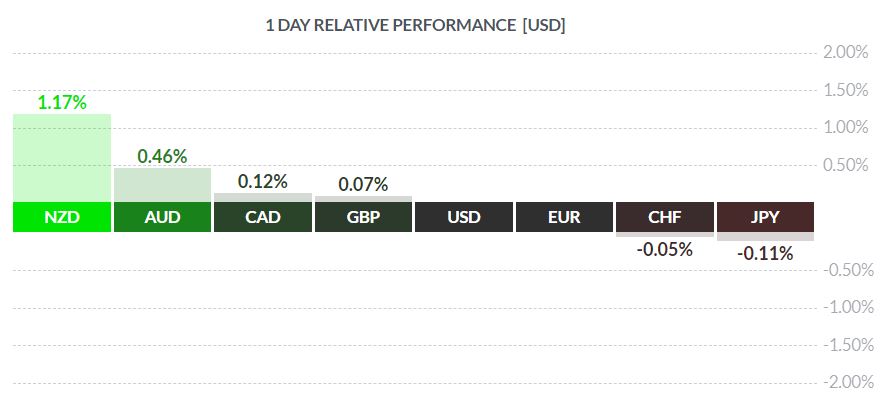891x403 pixels.
Task: Click the 0.12% CAD value label
Action: (x=263, y=181)
